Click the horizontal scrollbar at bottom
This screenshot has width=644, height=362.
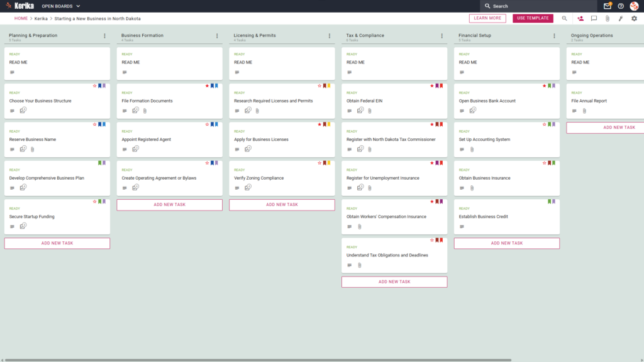pos(258,360)
